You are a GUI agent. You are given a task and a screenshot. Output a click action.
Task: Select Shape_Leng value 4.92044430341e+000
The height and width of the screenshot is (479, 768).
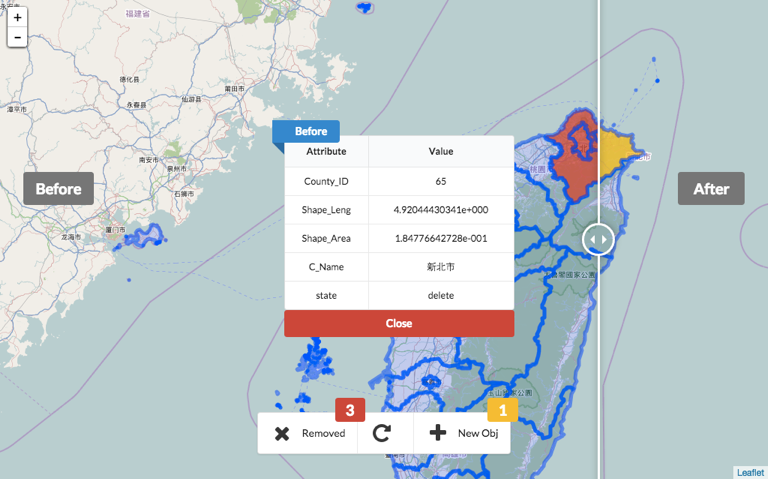441,210
